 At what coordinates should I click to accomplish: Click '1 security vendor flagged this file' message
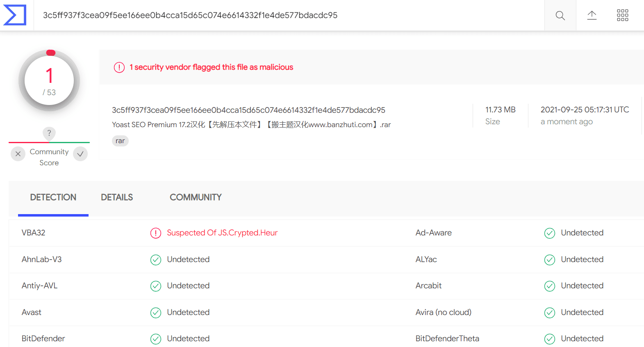(211, 67)
